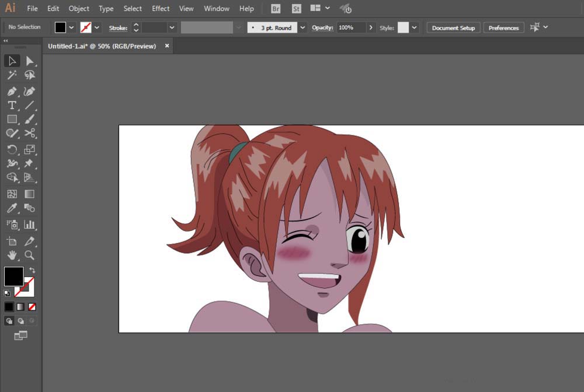Pick the Pen tool

tap(12, 91)
